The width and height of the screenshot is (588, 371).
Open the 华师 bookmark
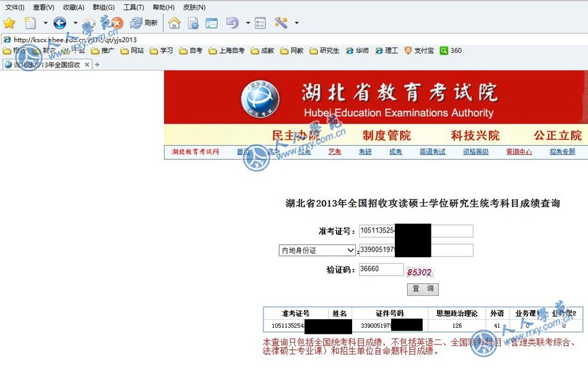click(357, 51)
